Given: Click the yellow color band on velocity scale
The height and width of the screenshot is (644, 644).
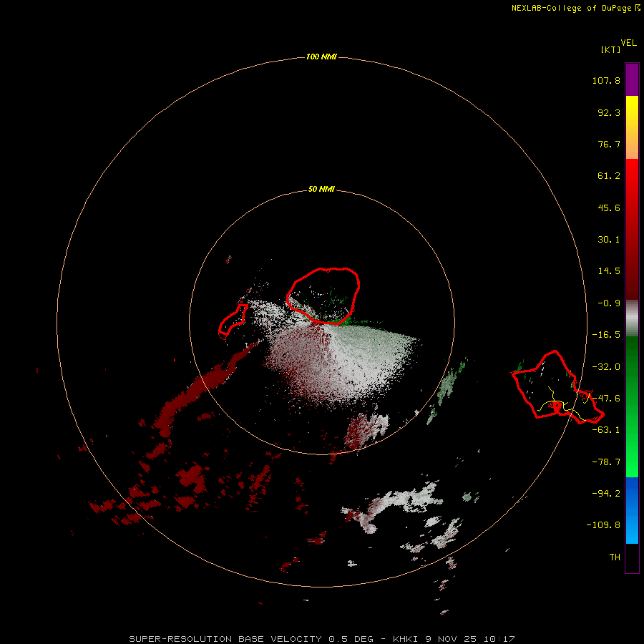Looking at the screenshot, I should (x=632, y=127).
